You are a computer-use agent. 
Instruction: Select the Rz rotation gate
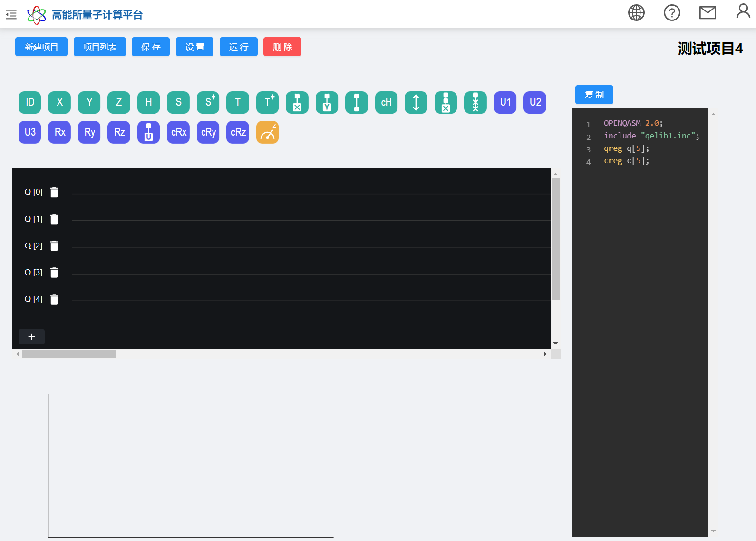coord(119,132)
